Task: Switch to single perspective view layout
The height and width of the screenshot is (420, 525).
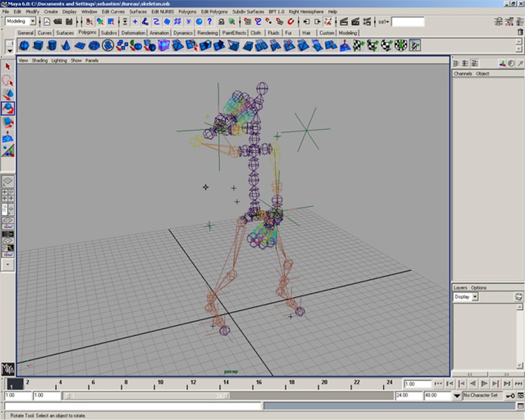Action: [8, 182]
